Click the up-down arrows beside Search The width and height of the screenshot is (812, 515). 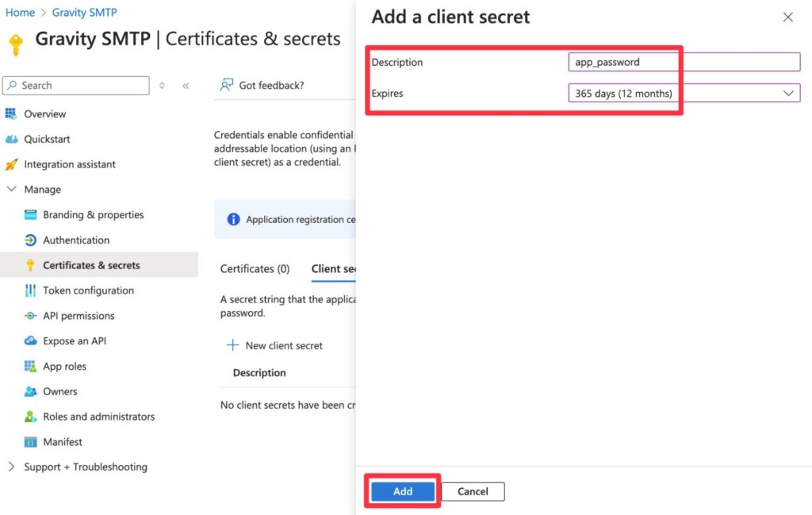162,86
